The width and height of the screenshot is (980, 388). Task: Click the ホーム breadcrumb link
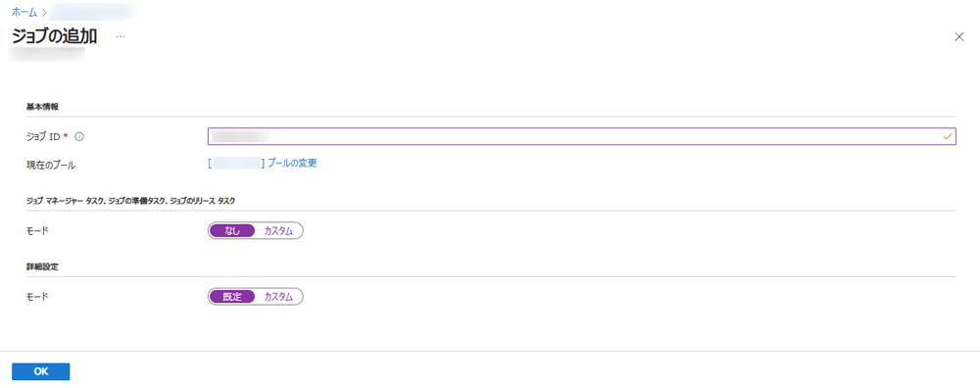tap(24, 12)
